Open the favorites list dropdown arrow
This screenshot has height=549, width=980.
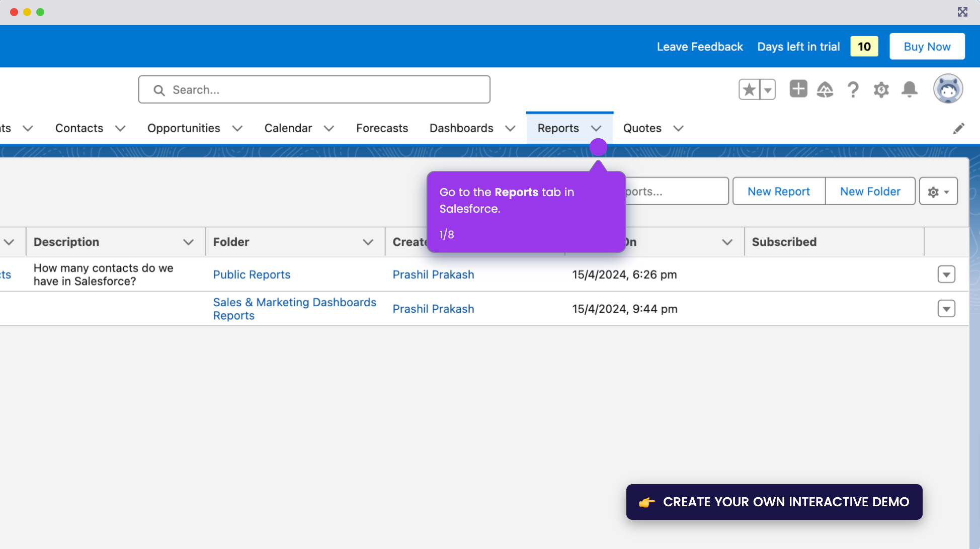pyautogui.click(x=768, y=90)
